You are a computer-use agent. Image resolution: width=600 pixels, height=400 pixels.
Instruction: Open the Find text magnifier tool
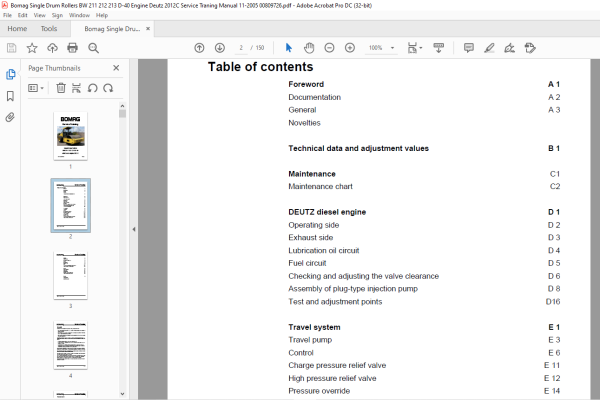93,48
